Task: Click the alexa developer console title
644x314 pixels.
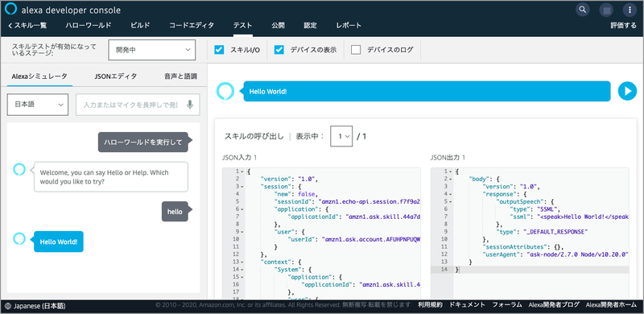Action: (71, 10)
